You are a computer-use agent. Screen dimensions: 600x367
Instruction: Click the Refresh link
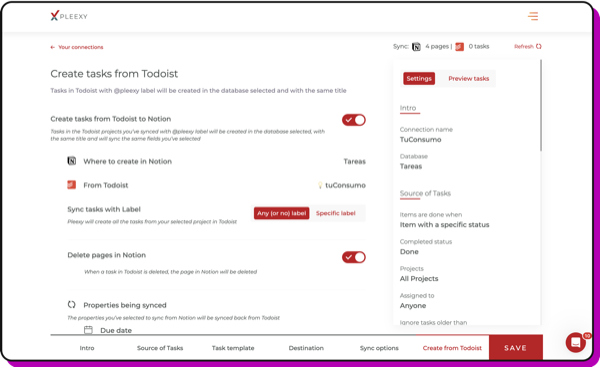pyautogui.click(x=524, y=46)
